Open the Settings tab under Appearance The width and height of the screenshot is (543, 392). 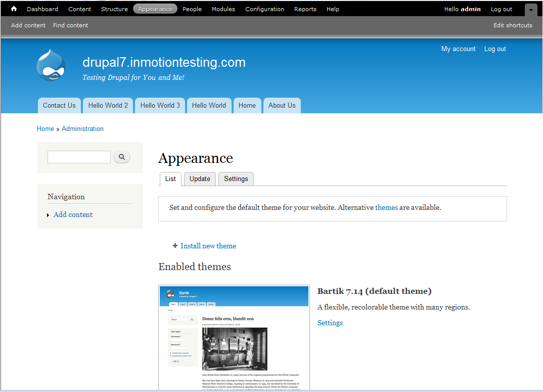pos(236,179)
